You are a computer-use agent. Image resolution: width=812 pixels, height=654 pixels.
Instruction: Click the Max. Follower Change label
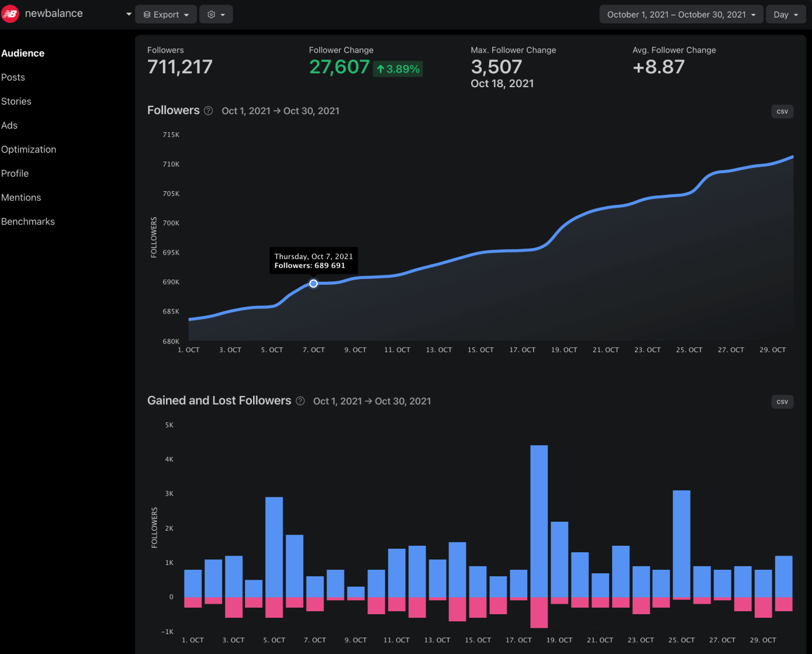(x=513, y=50)
